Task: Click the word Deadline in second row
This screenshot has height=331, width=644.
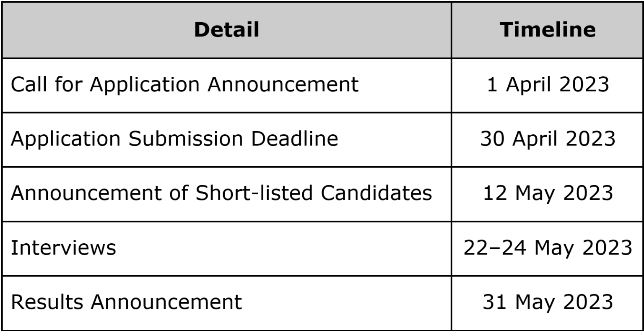Action: pos(295,139)
